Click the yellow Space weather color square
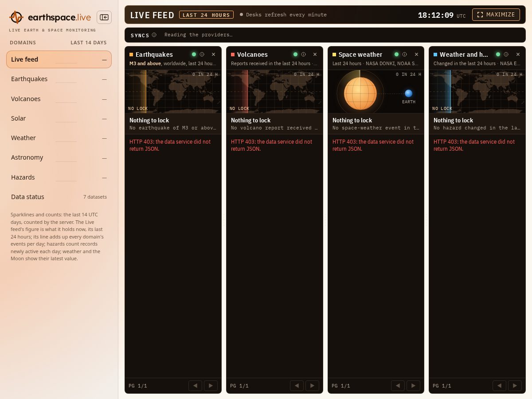Image resolution: width=532 pixels, height=399 pixels. pyautogui.click(x=334, y=55)
